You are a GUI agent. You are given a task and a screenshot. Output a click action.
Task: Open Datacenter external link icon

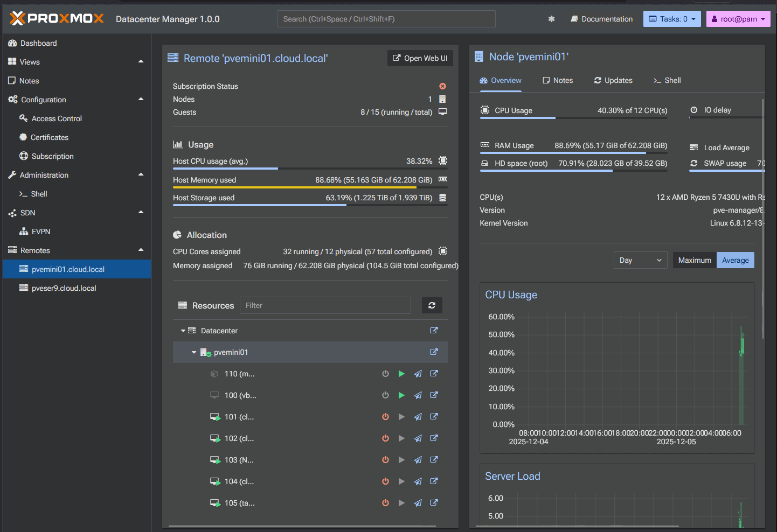click(434, 330)
